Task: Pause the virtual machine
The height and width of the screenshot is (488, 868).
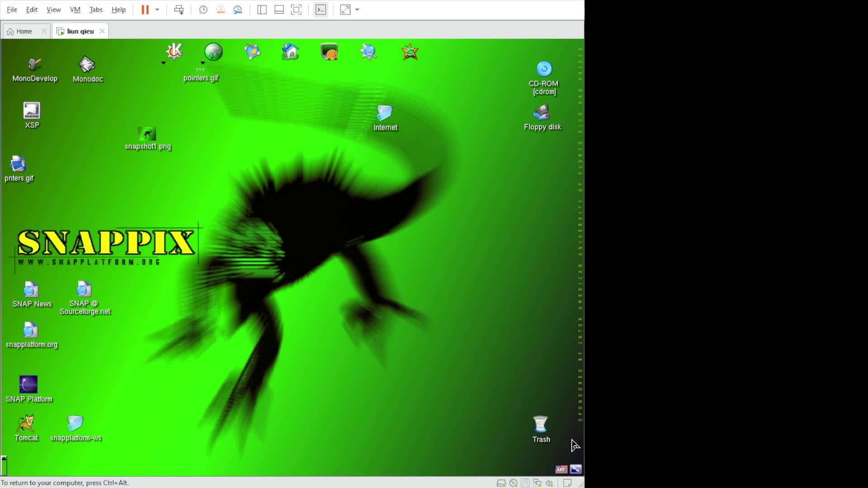Action: tap(145, 9)
